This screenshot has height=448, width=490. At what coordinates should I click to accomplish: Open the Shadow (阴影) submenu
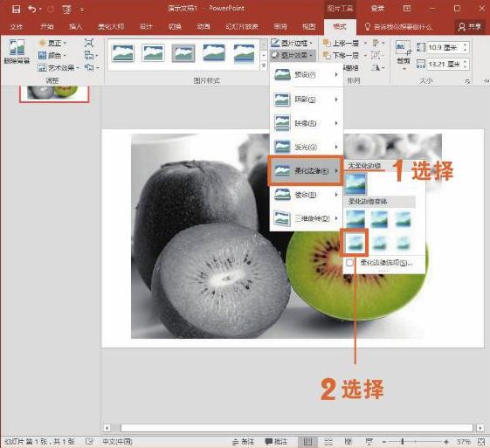(306, 100)
